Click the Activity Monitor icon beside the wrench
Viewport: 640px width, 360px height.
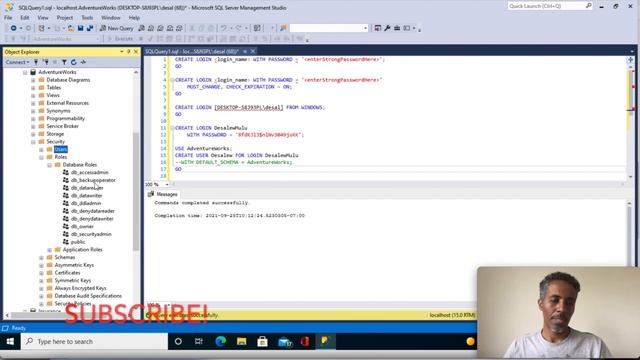click(x=378, y=28)
